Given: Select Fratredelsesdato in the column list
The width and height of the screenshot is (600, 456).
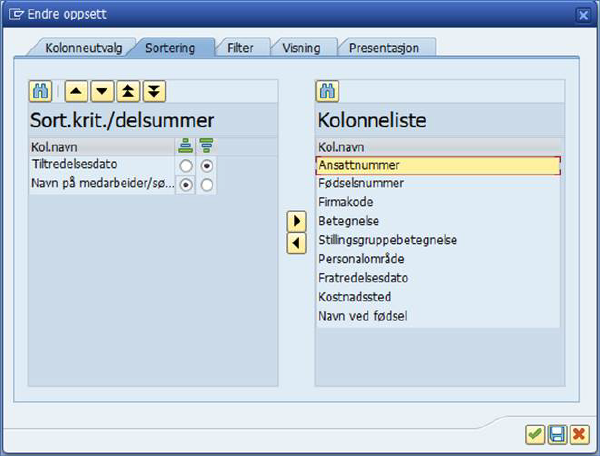Looking at the screenshot, I should click(x=438, y=278).
